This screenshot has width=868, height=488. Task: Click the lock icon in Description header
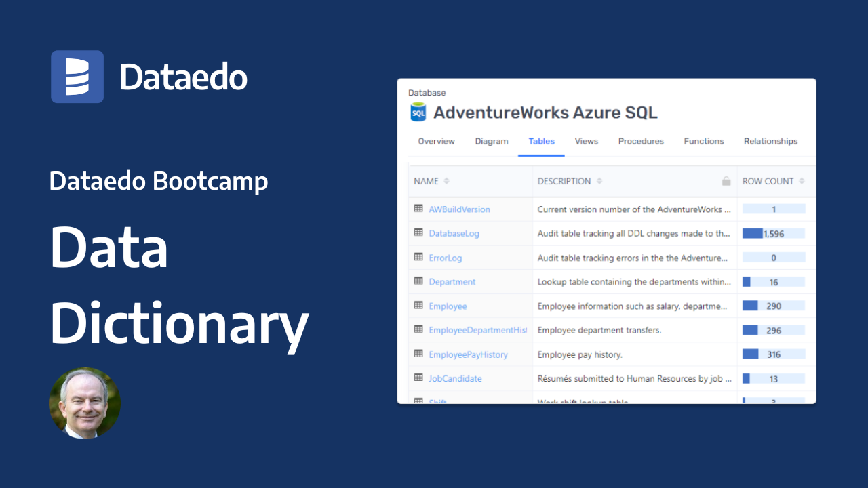tap(726, 181)
